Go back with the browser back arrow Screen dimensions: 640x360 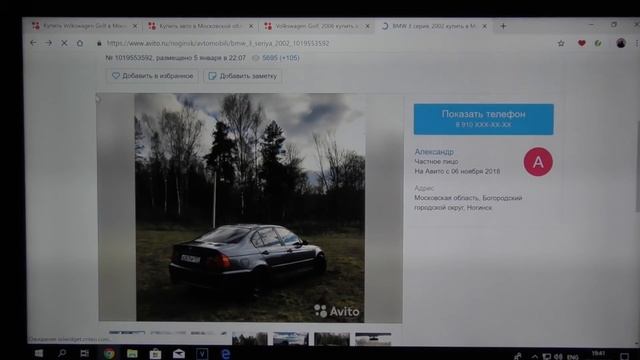tap(33, 43)
